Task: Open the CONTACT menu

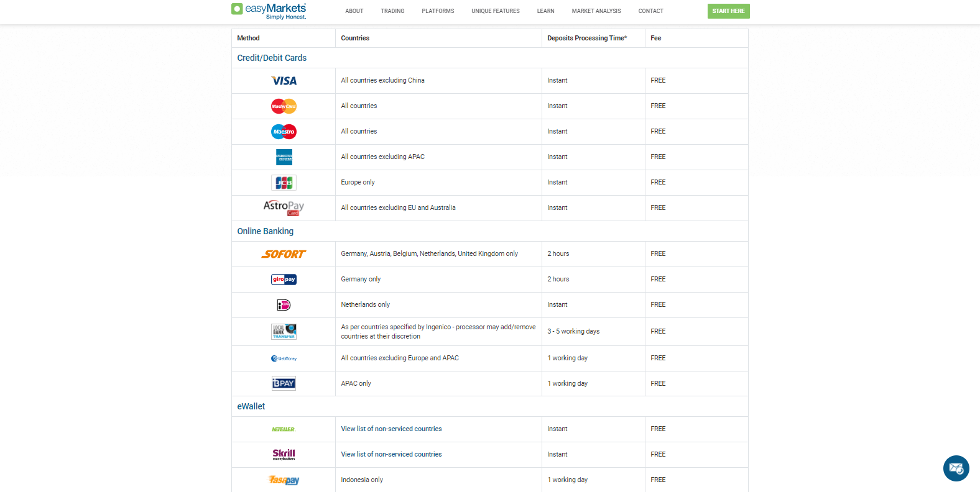Action: (x=650, y=11)
